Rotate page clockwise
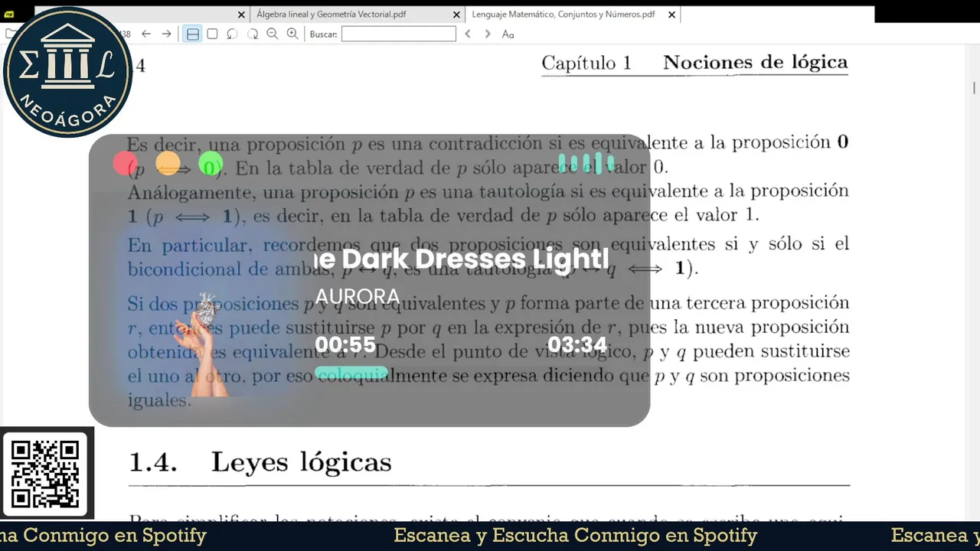This screenshot has height=551, width=980. pyautogui.click(x=252, y=34)
